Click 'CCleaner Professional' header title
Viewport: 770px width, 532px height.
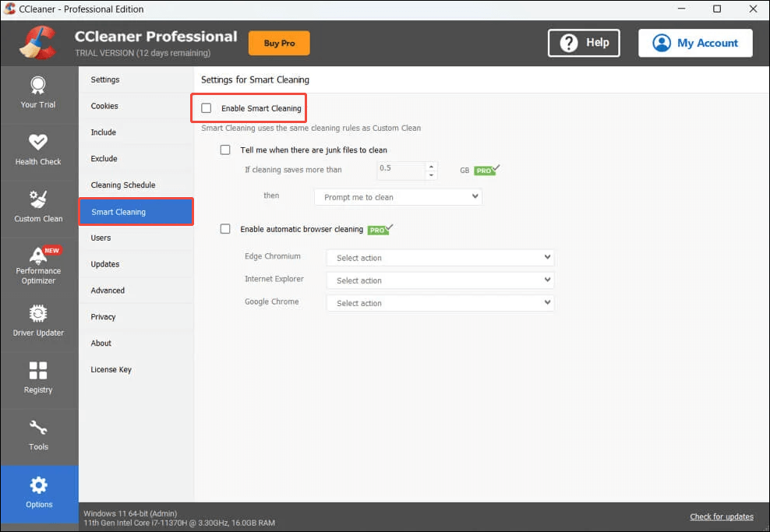click(x=156, y=37)
